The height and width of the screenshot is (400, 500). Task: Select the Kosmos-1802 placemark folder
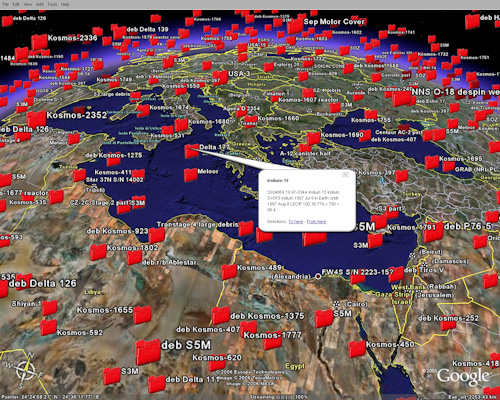tap(98, 252)
